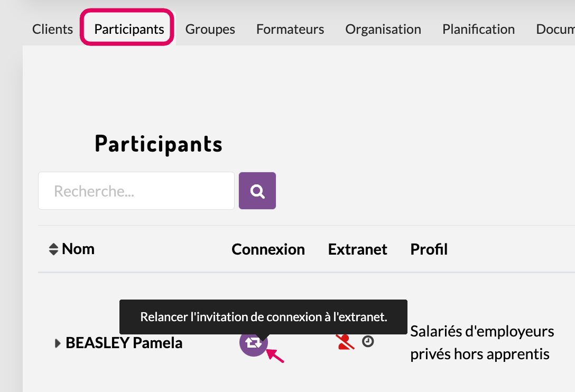Go to the Formateurs tab
The image size is (575, 392).
tap(290, 29)
